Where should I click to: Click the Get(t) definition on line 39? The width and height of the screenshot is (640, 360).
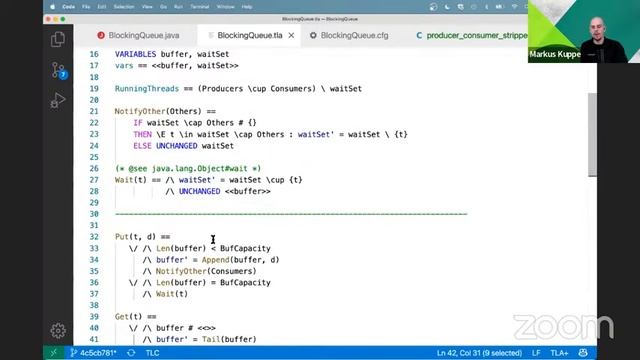[x=129, y=317]
